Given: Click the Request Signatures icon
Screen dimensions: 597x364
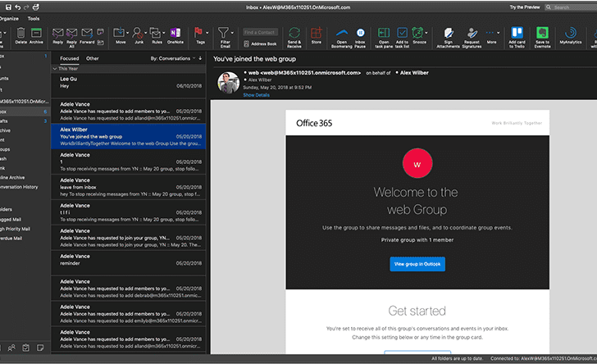Looking at the screenshot, I should pos(472,33).
